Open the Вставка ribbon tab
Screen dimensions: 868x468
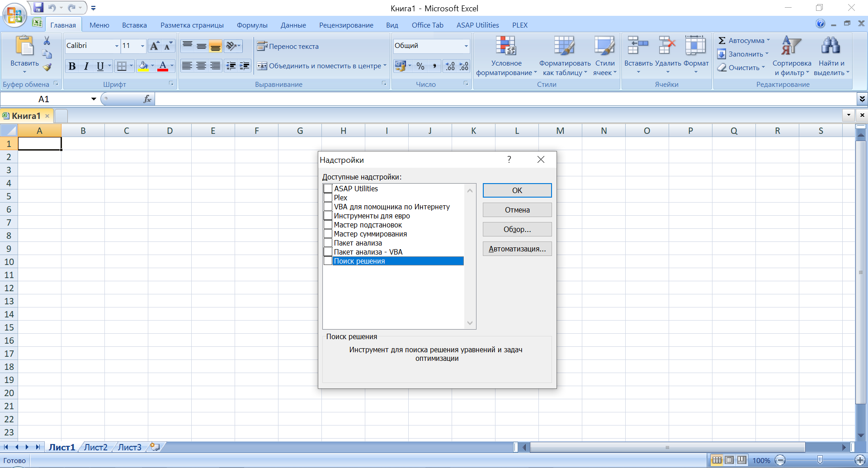point(134,25)
